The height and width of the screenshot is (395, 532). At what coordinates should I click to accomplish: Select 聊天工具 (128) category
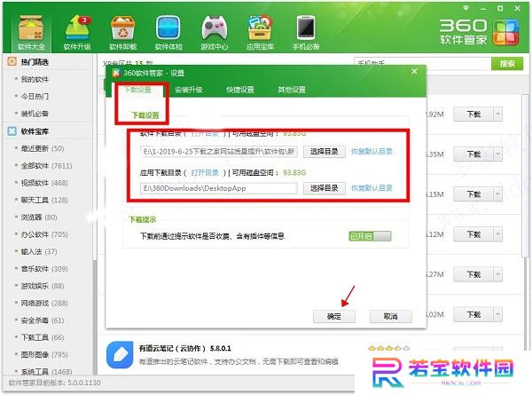44,200
